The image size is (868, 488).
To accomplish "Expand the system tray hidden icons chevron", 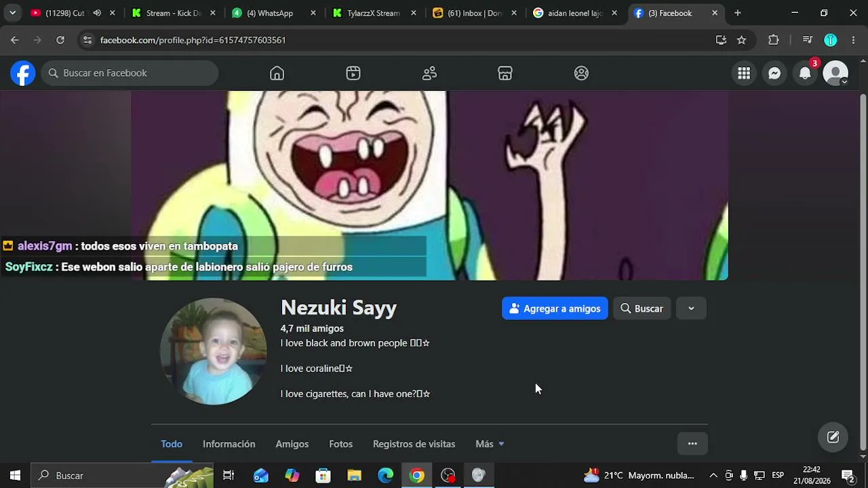I will click(713, 475).
